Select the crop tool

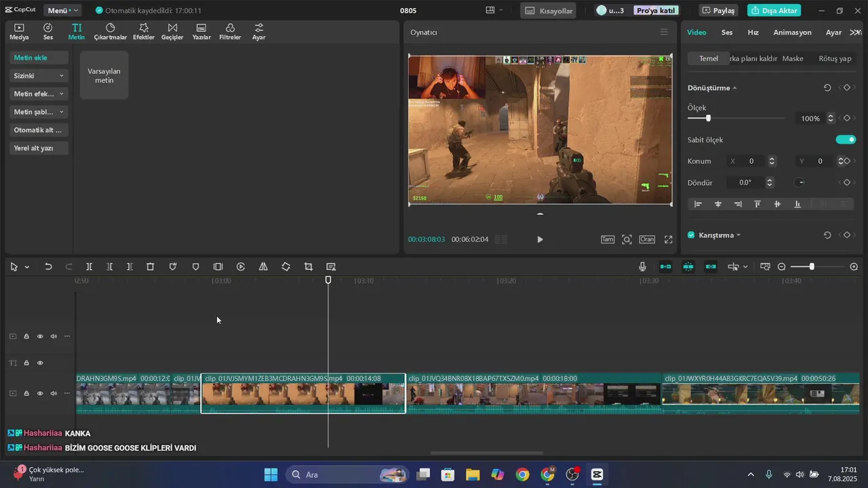(x=309, y=267)
